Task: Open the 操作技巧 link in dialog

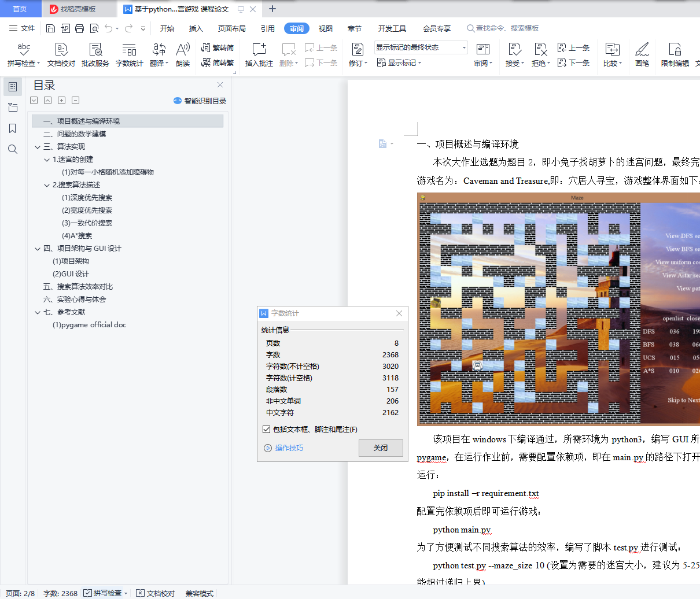Action: (x=283, y=448)
